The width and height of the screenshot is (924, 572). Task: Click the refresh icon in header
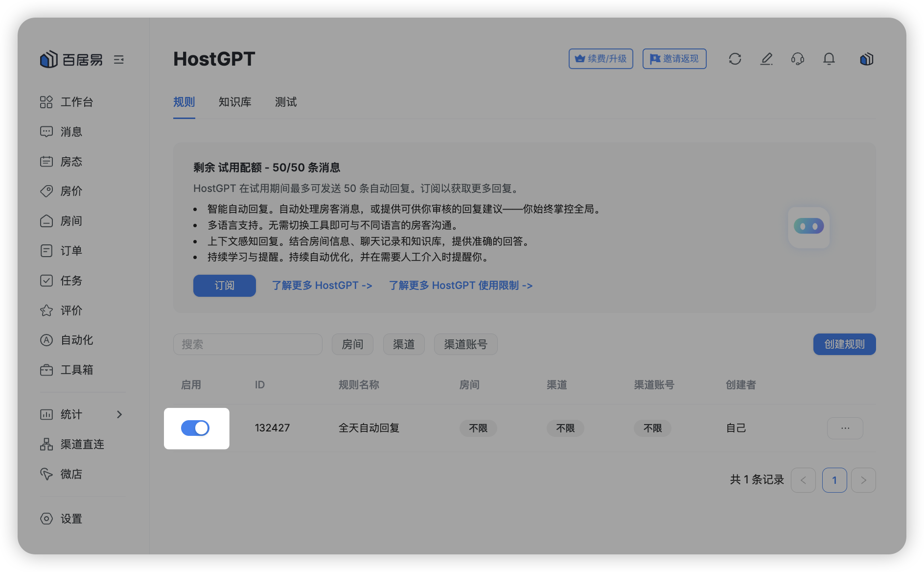(x=735, y=59)
